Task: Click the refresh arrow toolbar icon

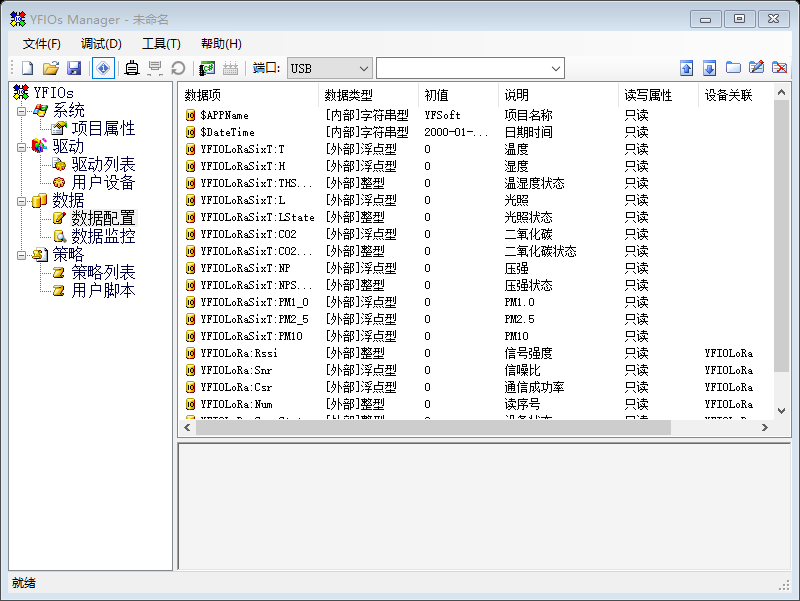Action: (x=178, y=68)
